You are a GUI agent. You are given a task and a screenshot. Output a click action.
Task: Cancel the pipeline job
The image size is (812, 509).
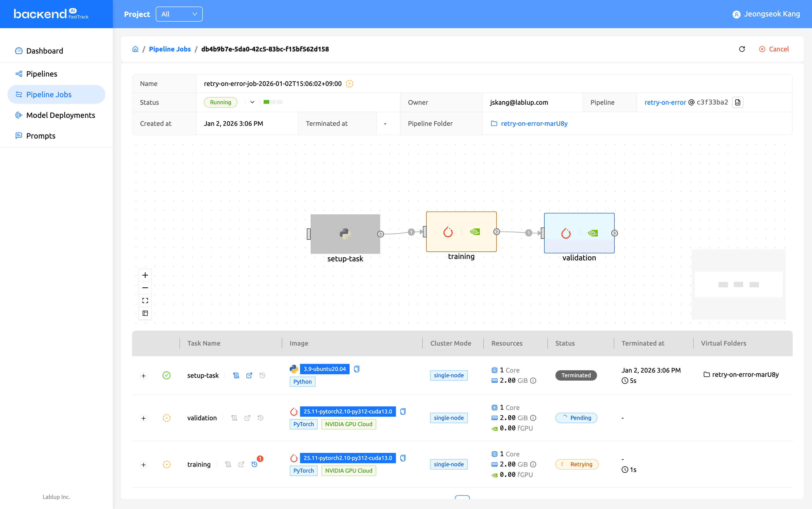(x=774, y=49)
